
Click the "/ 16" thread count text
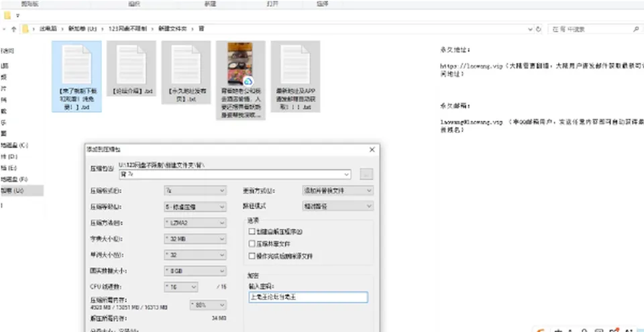[x=221, y=287]
